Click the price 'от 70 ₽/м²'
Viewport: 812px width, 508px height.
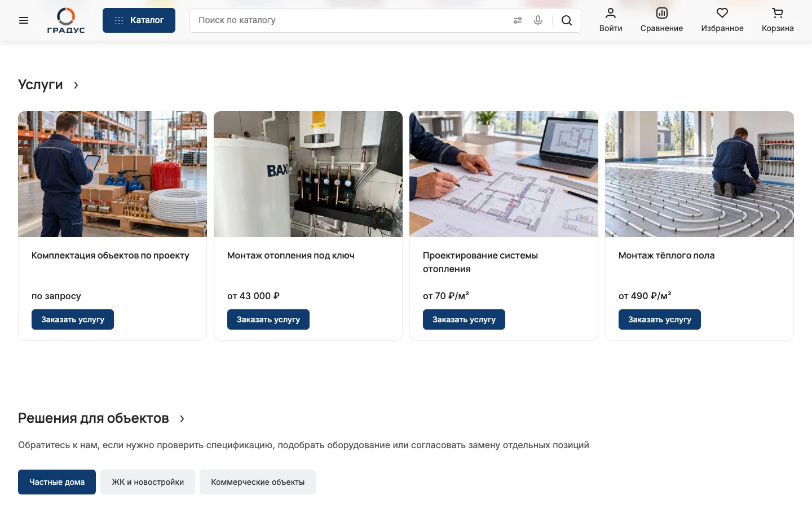(x=446, y=296)
